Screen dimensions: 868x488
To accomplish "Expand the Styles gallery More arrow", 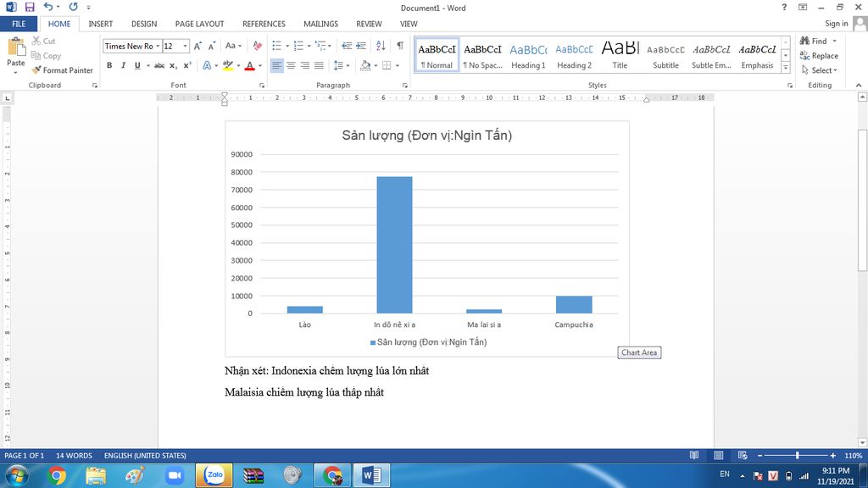I will pyautogui.click(x=786, y=67).
